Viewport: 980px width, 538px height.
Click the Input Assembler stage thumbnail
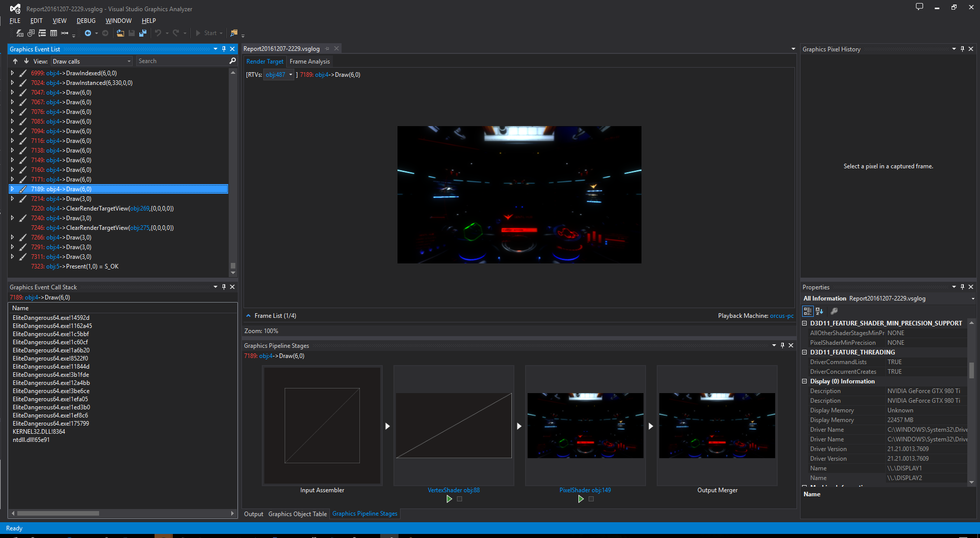click(x=322, y=426)
